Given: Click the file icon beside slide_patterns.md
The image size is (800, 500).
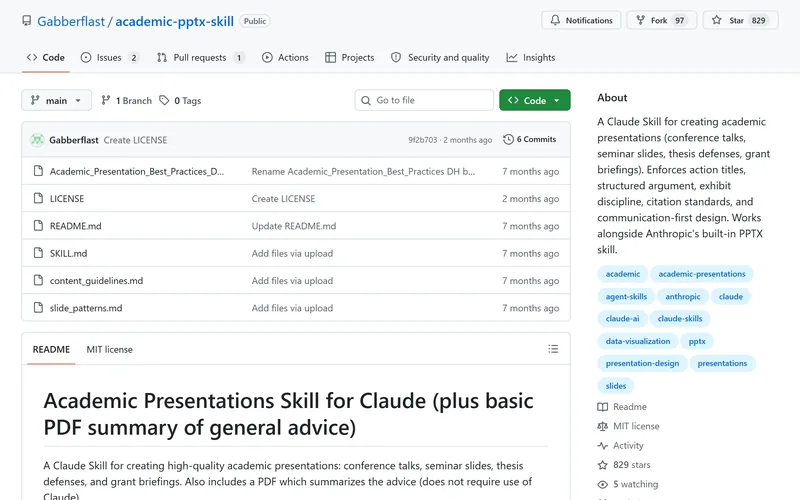Looking at the screenshot, I should click(38, 308).
